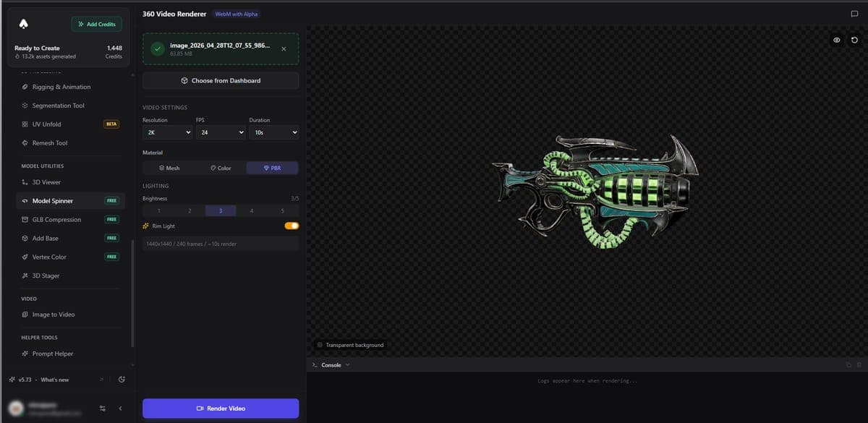This screenshot has height=423, width=868.
Task: Open the What's new link
Action: pos(55,380)
